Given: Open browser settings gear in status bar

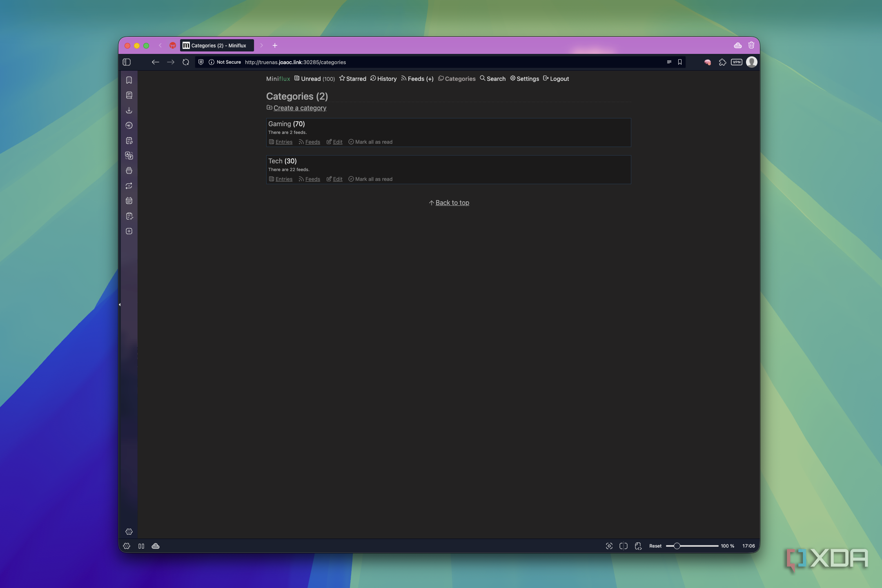Looking at the screenshot, I should pos(127,546).
